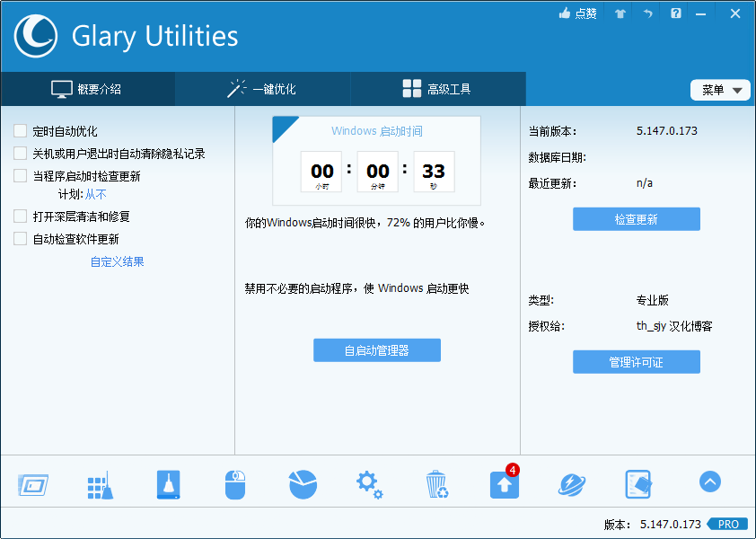The width and height of the screenshot is (756, 539).
Task: Click the PRO badge in status bar
Action: point(728,524)
